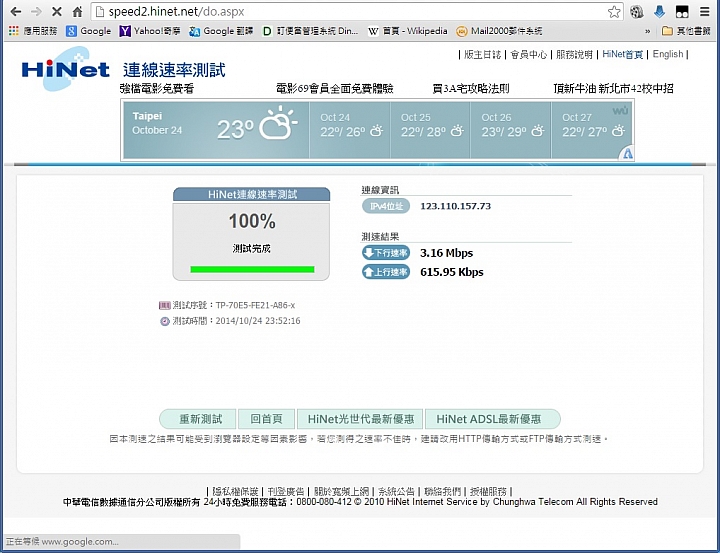
Task: Open the 訂便當管理系統 bookmark
Action: (x=310, y=31)
